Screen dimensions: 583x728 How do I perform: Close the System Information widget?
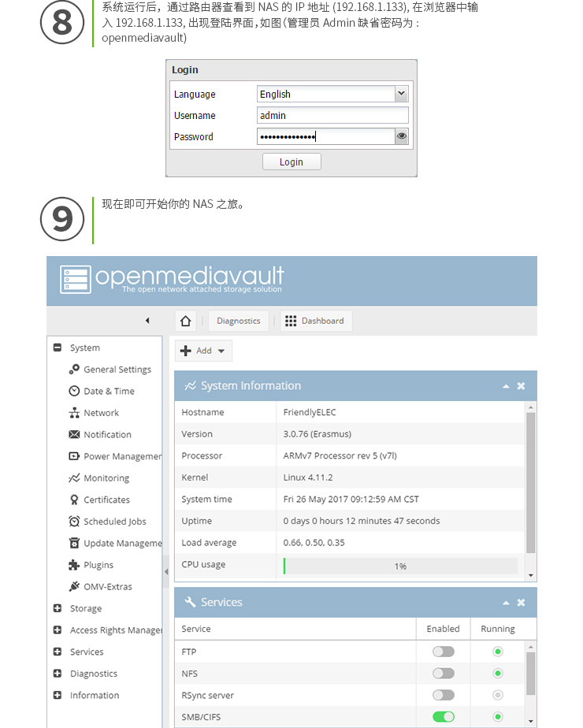point(521,386)
